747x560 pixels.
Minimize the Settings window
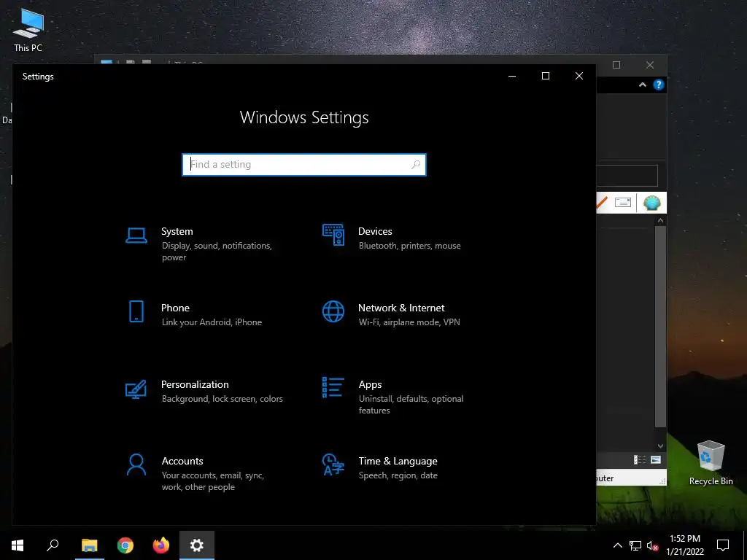click(512, 76)
